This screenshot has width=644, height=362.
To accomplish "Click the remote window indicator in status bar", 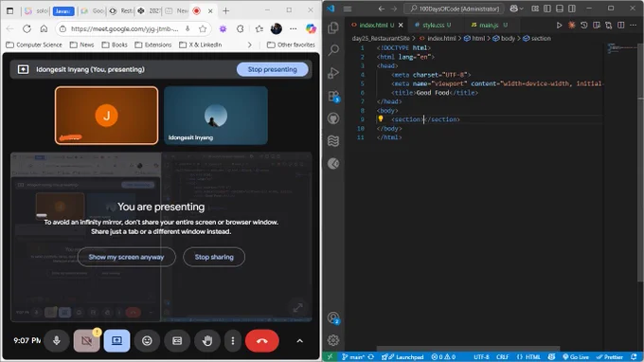I will 330,357.
